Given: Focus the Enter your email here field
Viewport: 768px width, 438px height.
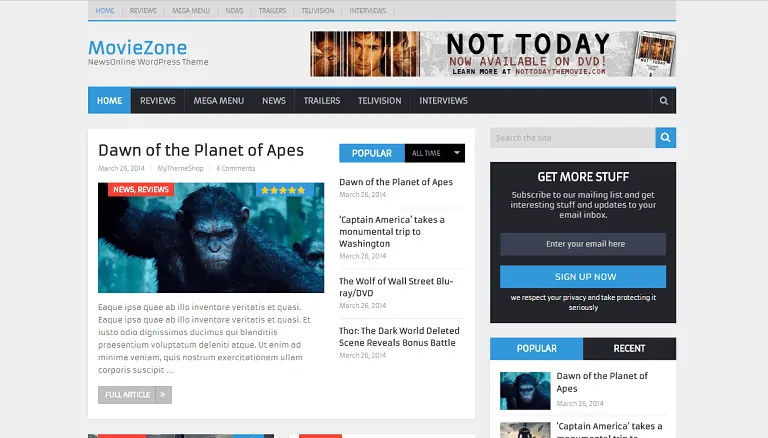Looking at the screenshot, I should [x=583, y=244].
